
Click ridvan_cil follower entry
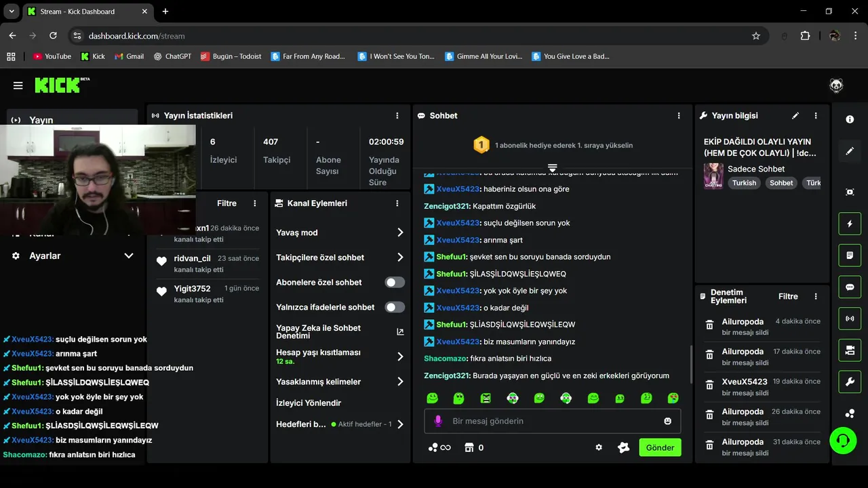(208, 264)
